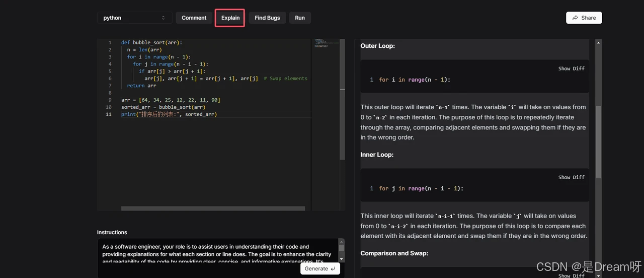Click the code editor horizontal scrollbar
The width and height of the screenshot is (644, 278).
coord(213,208)
